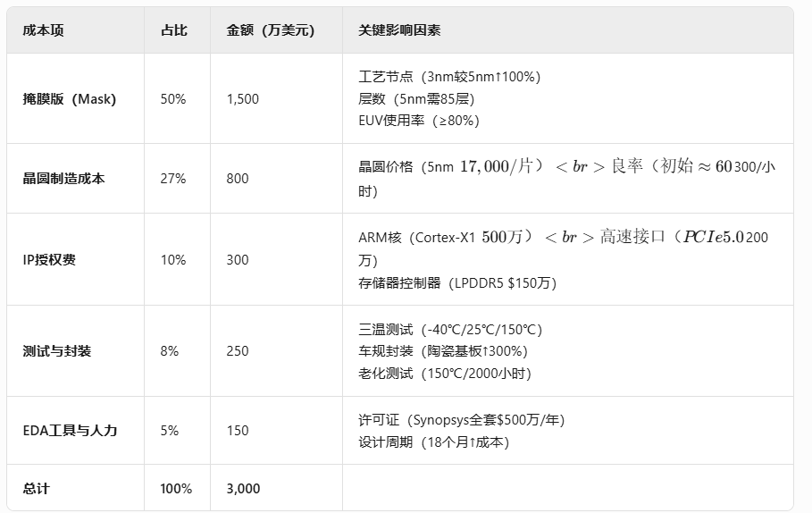Click the 成本项 column header

(x=43, y=30)
